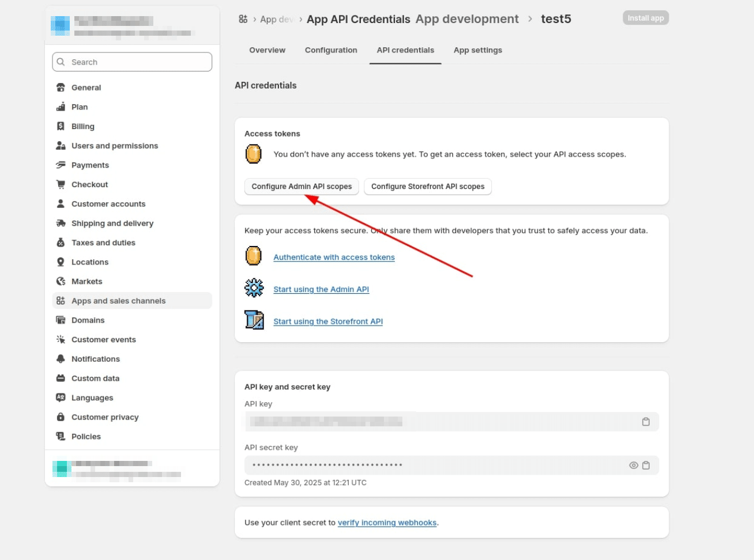This screenshot has height=560, width=754.
Task: Click the coin icon beside Authenticate link
Action: 254,256
